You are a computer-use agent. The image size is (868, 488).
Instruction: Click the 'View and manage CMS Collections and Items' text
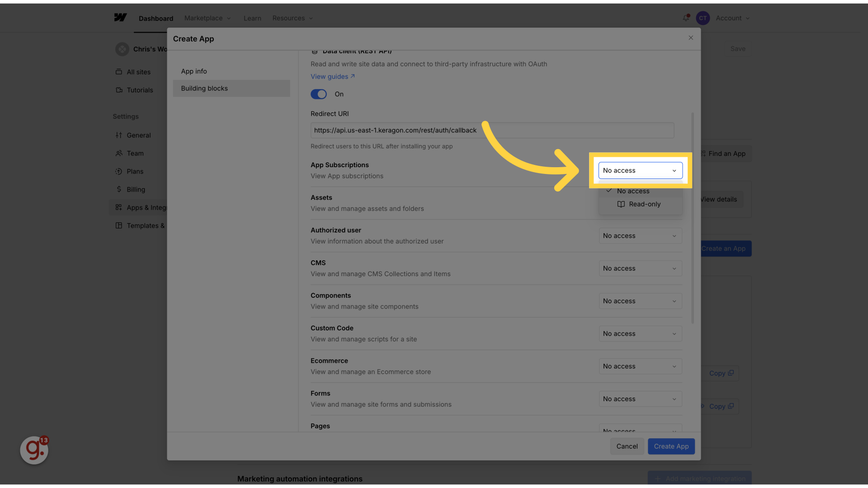click(380, 274)
